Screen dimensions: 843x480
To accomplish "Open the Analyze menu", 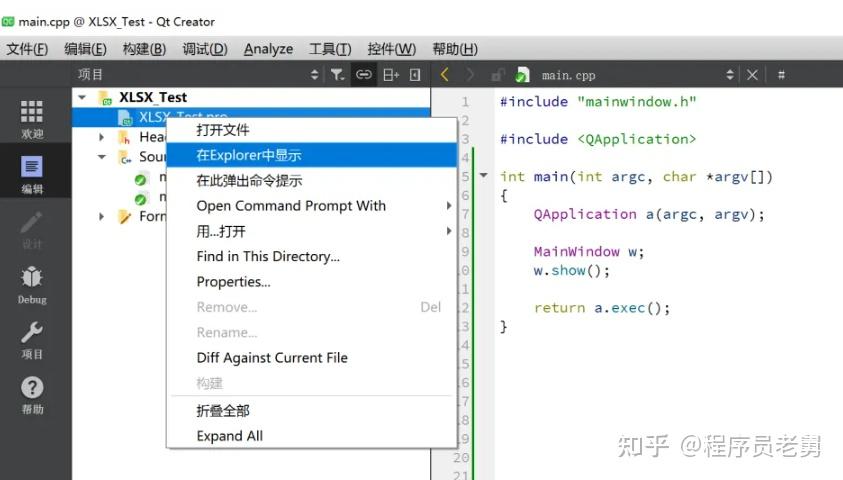I will click(268, 49).
